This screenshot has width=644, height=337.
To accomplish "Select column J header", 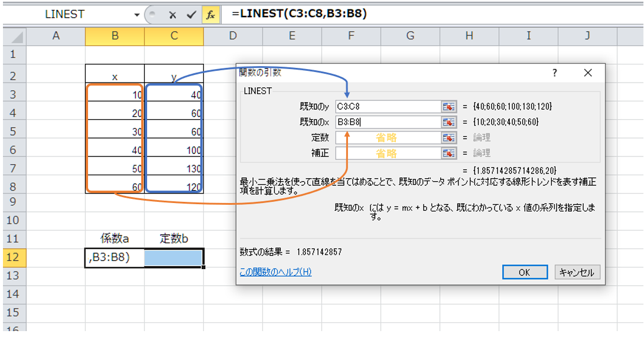I will tap(588, 36).
